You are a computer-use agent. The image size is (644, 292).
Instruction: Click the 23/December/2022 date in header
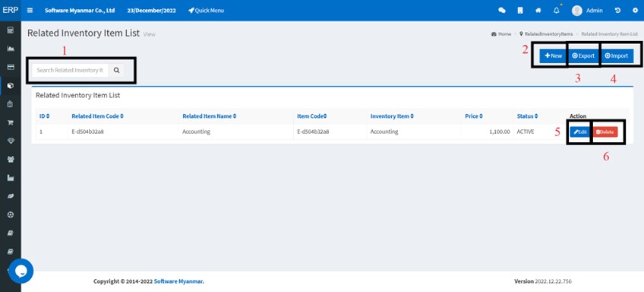pyautogui.click(x=152, y=11)
